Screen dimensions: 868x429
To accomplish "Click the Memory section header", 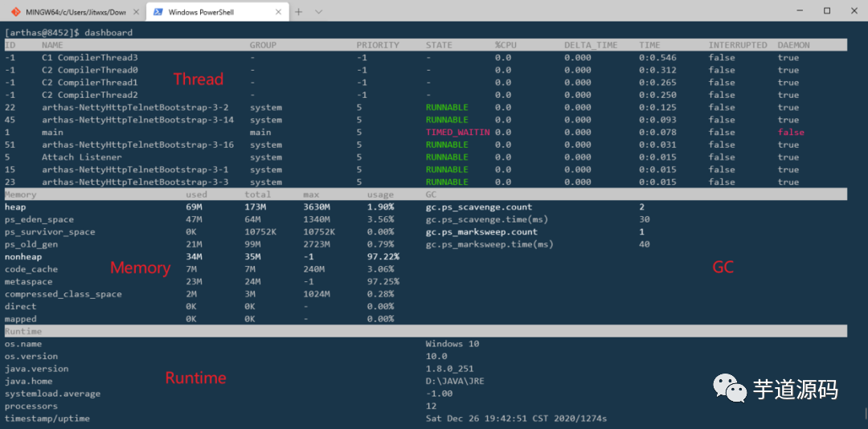I will point(20,194).
